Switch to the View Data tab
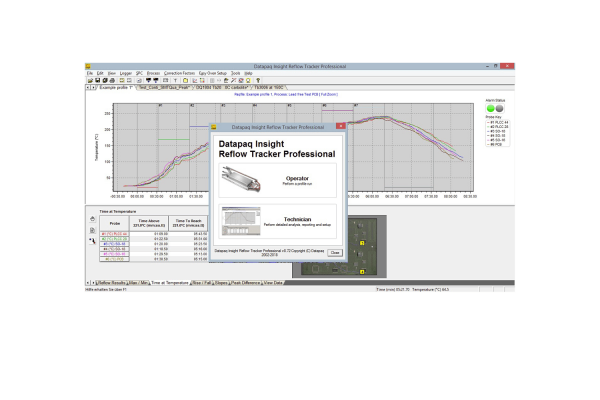 [x=273, y=283]
